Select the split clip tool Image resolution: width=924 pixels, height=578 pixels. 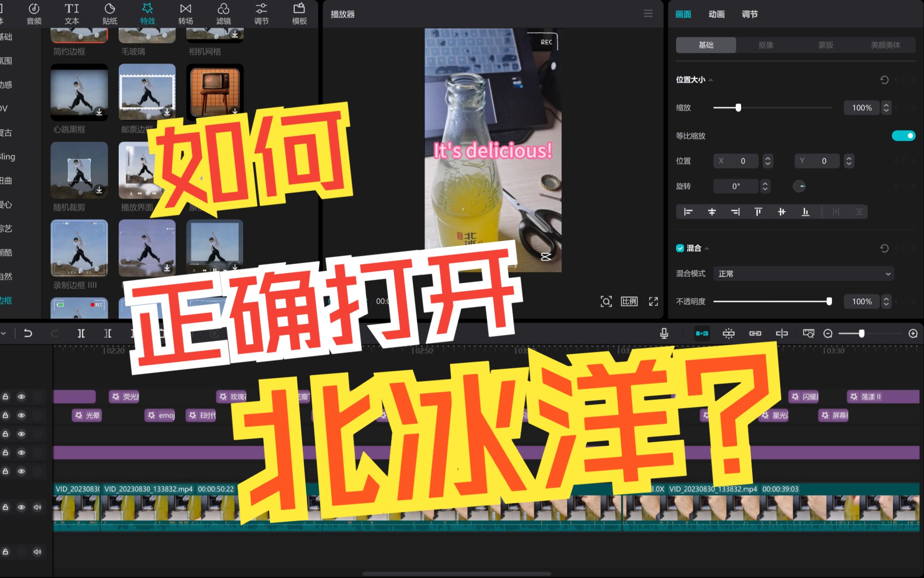tap(81, 333)
